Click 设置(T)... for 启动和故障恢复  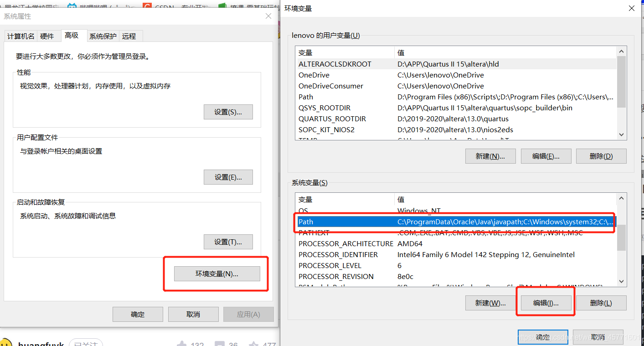point(228,242)
